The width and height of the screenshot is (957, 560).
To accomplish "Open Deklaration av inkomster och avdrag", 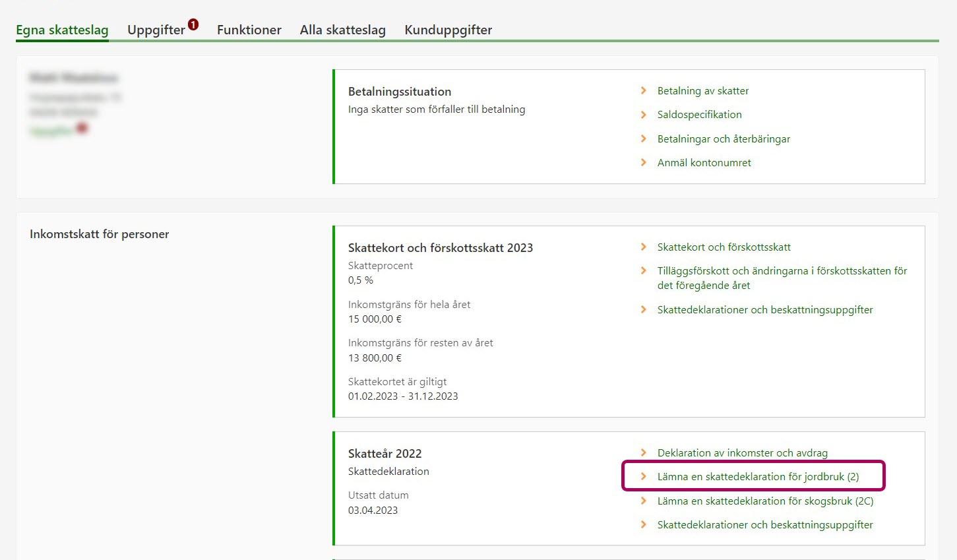I will tap(742, 453).
